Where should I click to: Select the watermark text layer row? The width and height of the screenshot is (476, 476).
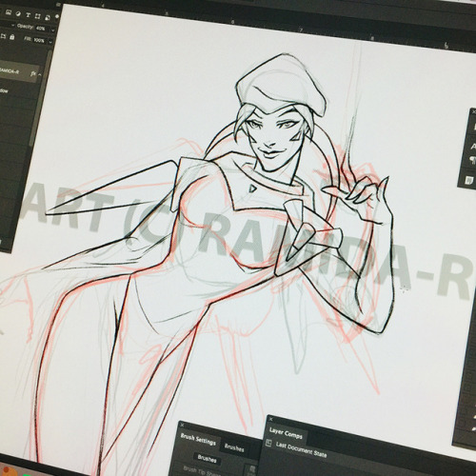pyautogui.click(x=18, y=72)
